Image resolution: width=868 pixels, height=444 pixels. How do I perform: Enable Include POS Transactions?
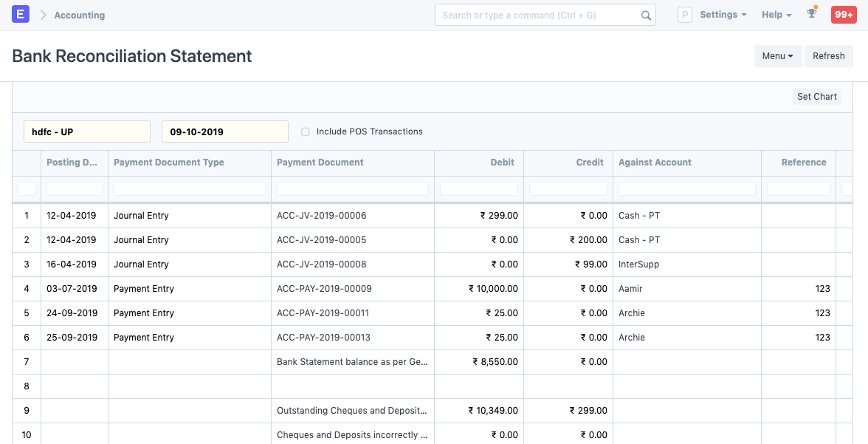(305, 132)
